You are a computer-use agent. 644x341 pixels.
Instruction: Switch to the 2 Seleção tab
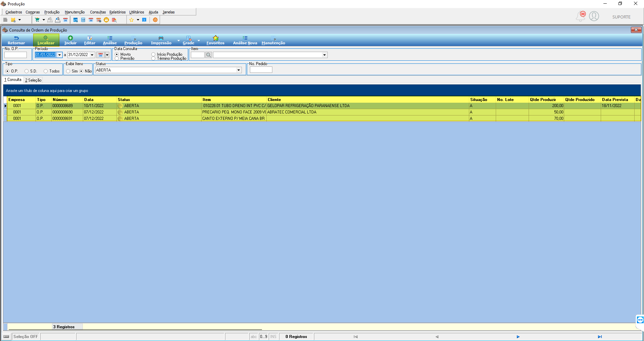pos(33,80)
